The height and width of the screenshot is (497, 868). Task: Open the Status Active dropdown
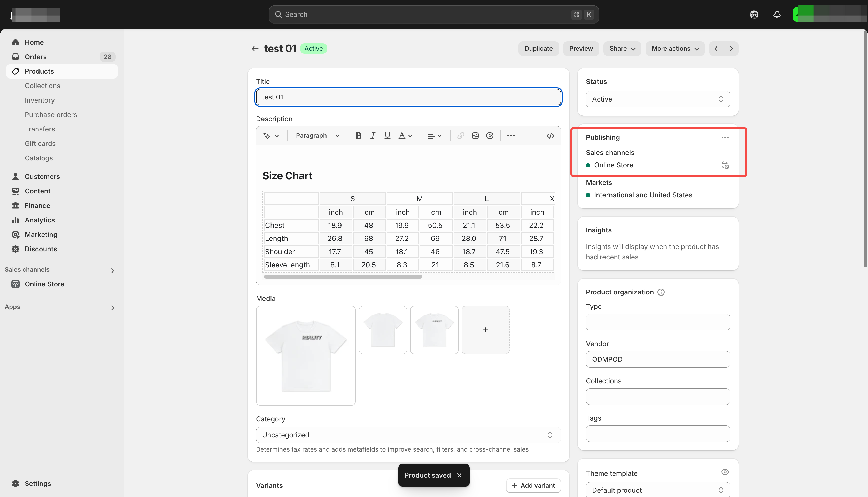point(658,99)
